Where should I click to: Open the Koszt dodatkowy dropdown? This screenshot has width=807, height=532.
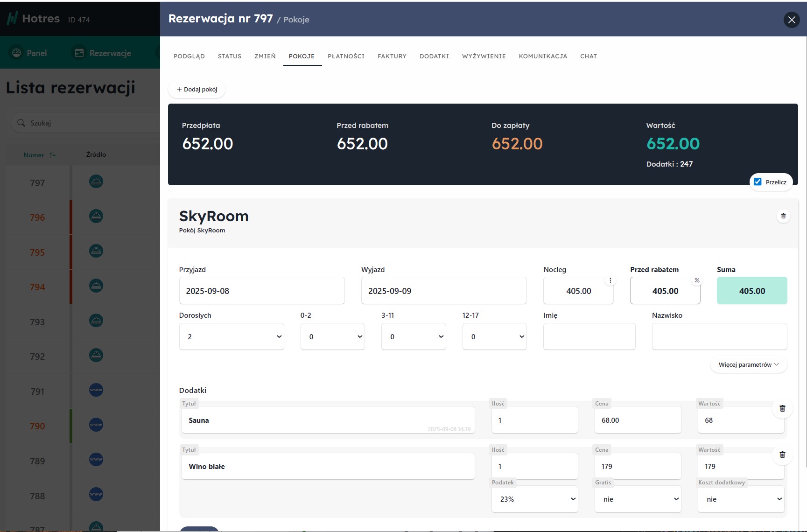(x=741, y=499)
